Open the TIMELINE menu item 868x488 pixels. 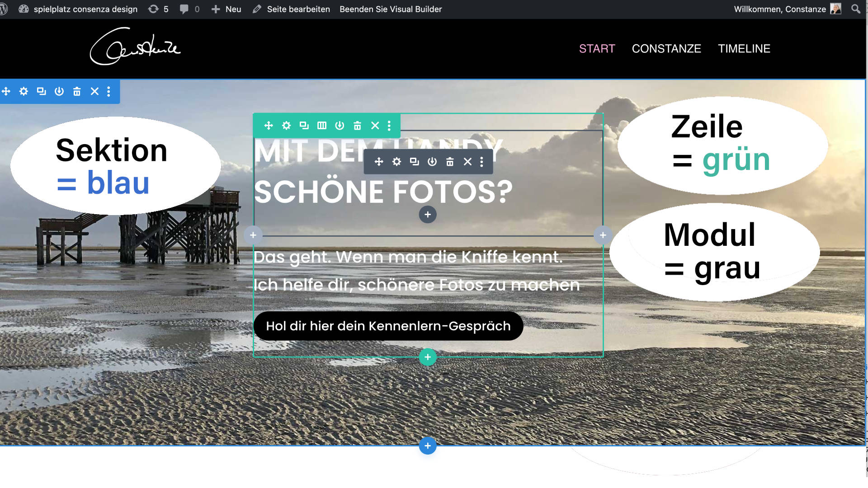click(x=744, y=49)
